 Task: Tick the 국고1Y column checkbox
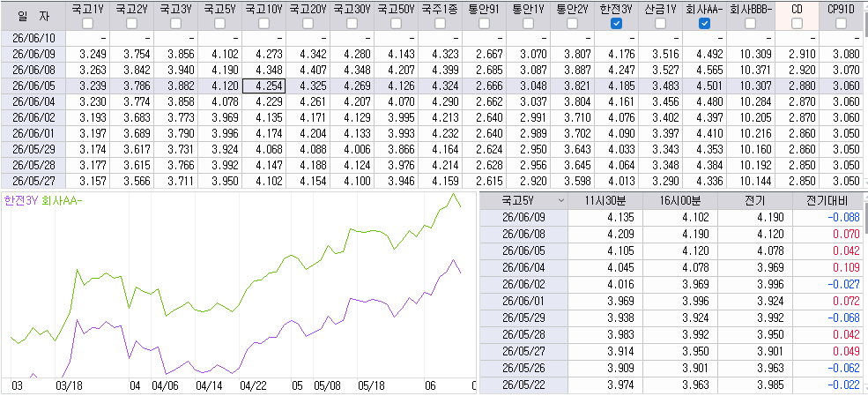coord(87,23)
